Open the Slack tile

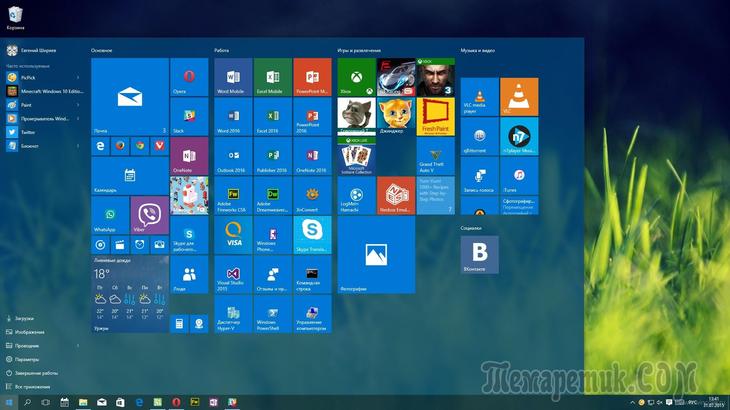coord(189,116)
